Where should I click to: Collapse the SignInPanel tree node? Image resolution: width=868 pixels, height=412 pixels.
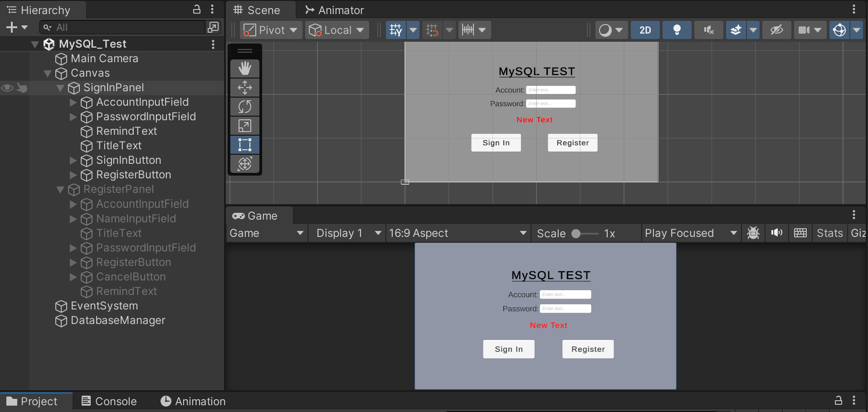click(x=60, y=88)
